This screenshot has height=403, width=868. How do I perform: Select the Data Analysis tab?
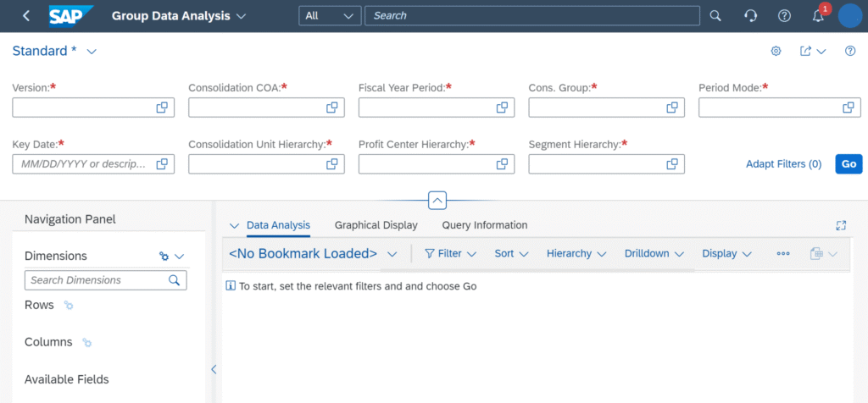click(x=278, y=225)
